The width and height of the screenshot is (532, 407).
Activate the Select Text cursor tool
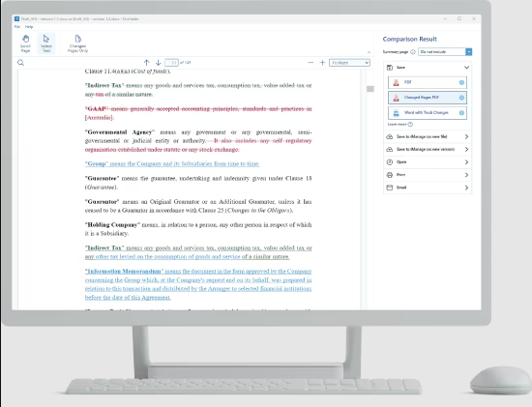point(46,44)
